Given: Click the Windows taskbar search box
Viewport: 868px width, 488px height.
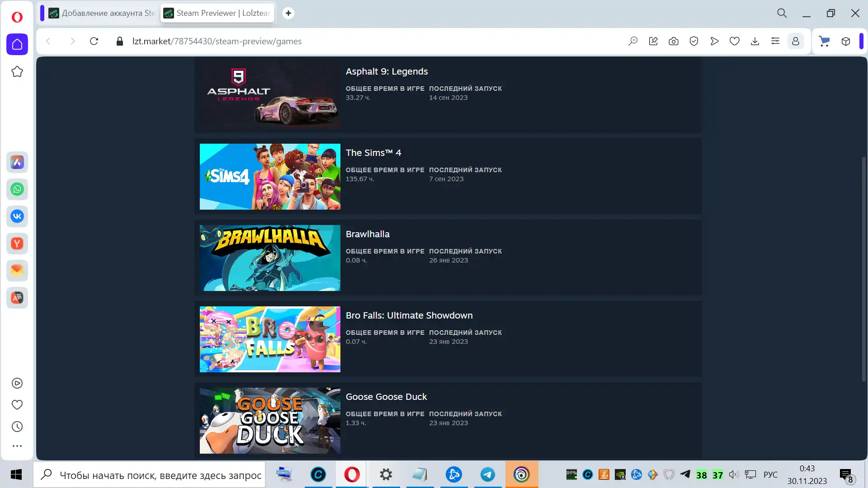Looking at the screenshot, I should (x=150, y=474).
